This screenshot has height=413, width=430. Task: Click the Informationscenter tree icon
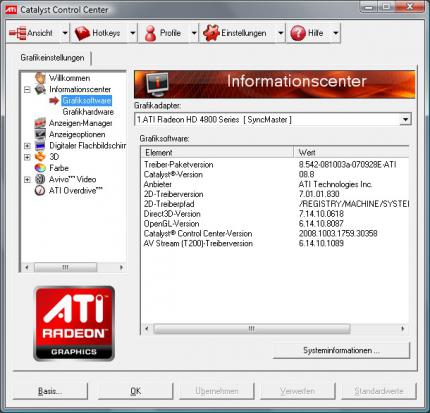pyautogui.click(x=40, y=89)
